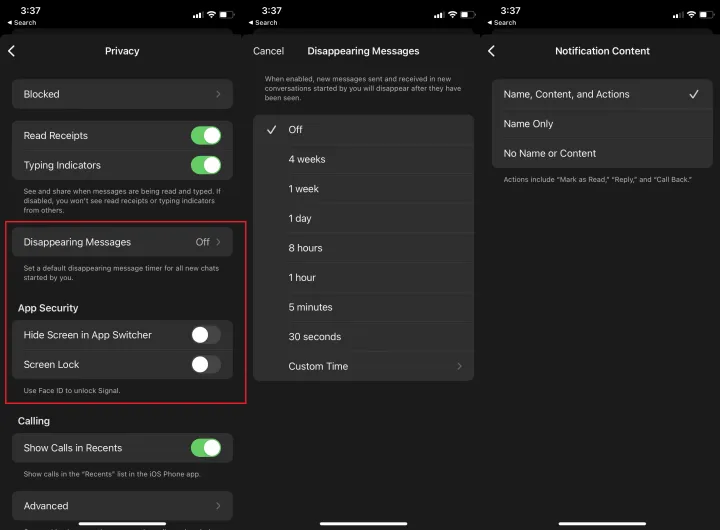Enable Hide Screen in App Switcher
Viewport: 720px width, 530px height.
coord(205,335)
